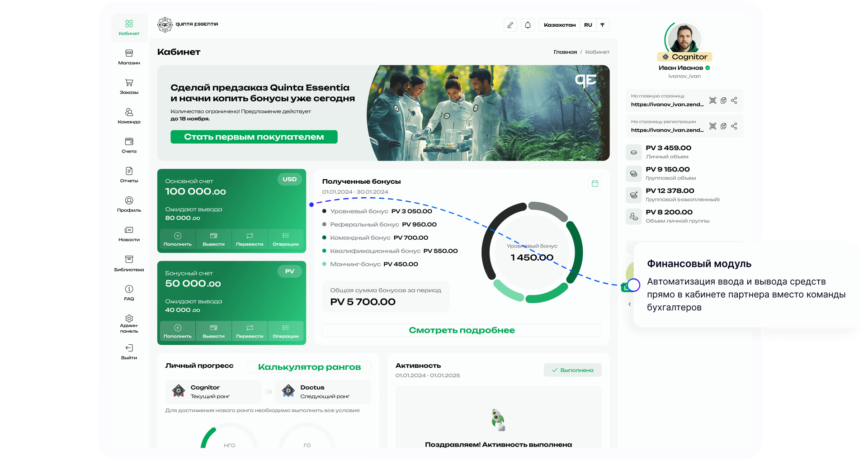Click the Doctus next rank card
868x466 pixels.
click(323, 392)
